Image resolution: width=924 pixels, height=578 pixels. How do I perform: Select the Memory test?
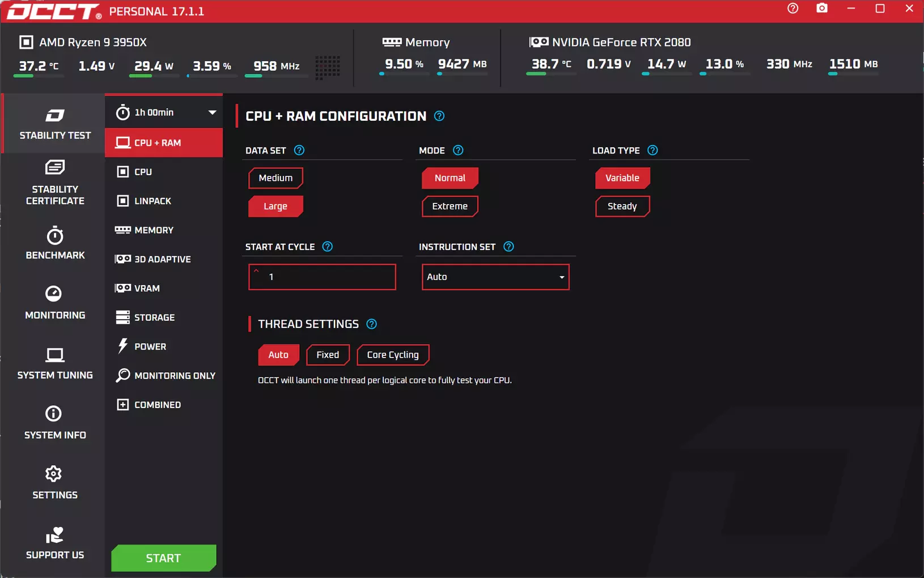(x=164, y=230)
